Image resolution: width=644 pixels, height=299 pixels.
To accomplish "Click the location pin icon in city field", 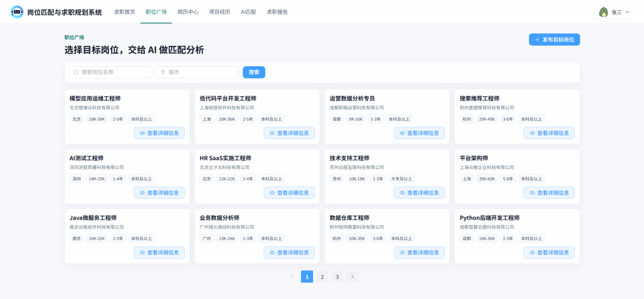I will pyautogui.click(x=163, y=72).
